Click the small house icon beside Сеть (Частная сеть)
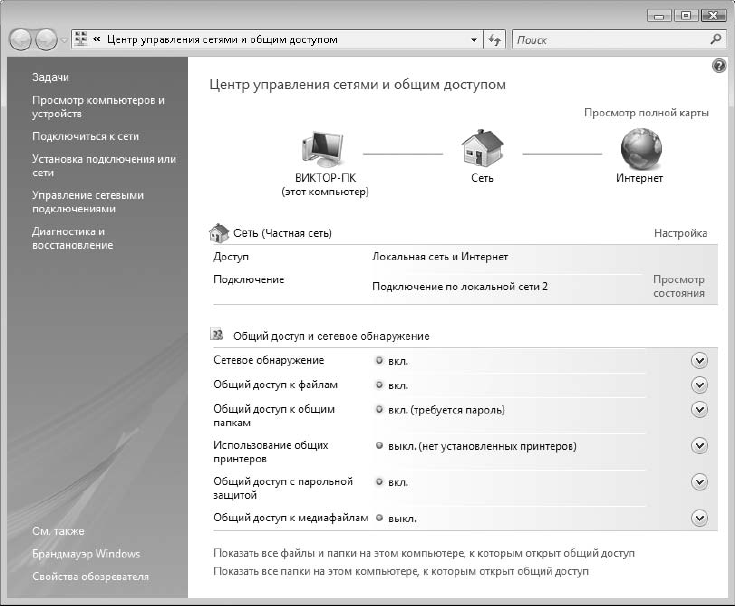 (218, 233)
